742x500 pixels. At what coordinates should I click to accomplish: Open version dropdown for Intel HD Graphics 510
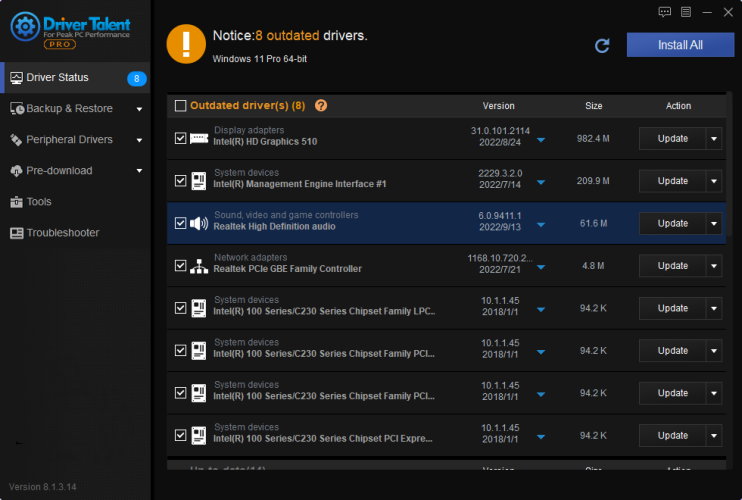coord(541,140)
